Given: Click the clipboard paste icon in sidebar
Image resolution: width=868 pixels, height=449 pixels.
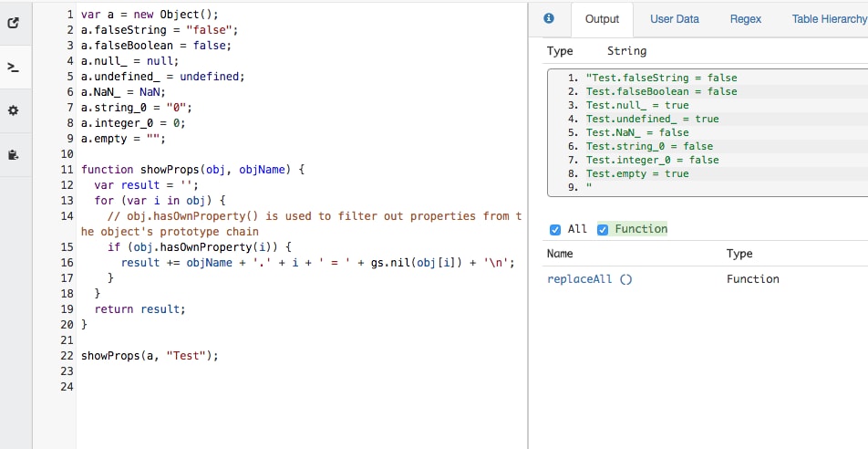Looking at the screenshot, I should click(x=14, y=154).
